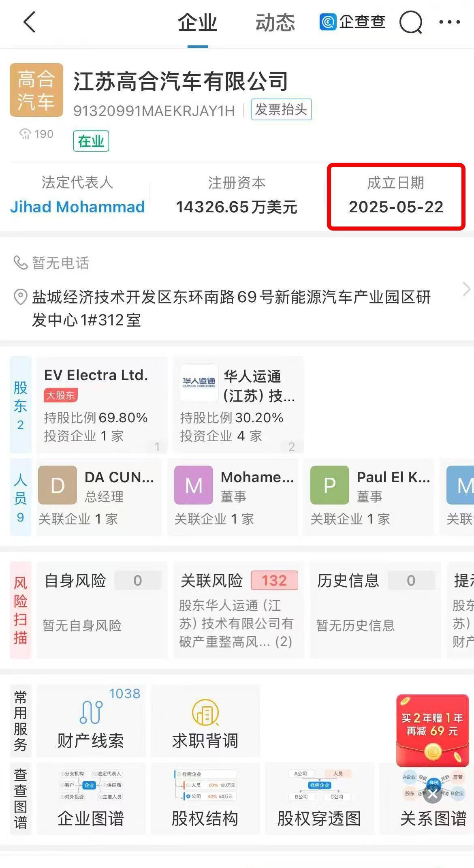Tap the 高合汽车 company logo
The height and width of the screenshot is (868, 474).
click(x=36, y=90)
